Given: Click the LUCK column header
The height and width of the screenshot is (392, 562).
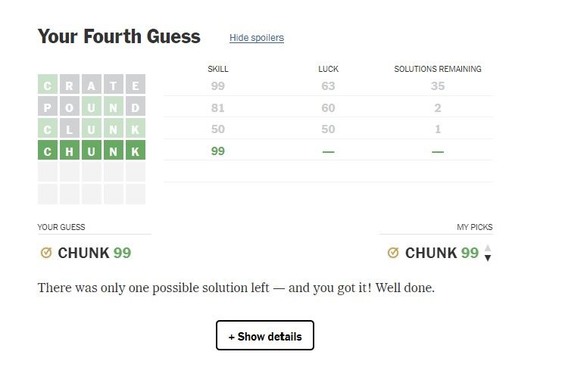Looking at the screenshot, I should 328,69.
